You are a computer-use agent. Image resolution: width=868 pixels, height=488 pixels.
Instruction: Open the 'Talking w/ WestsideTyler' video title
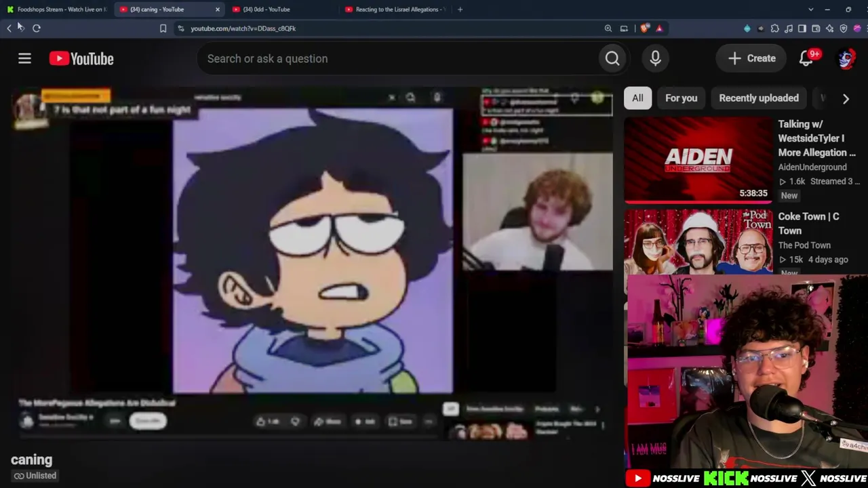coord(816,138)
